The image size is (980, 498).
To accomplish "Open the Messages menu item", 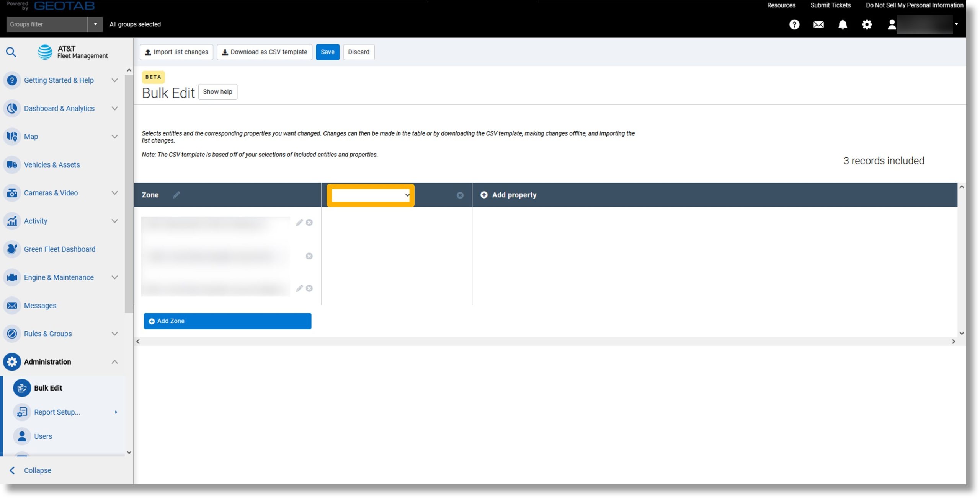I will tap(40, 306).
